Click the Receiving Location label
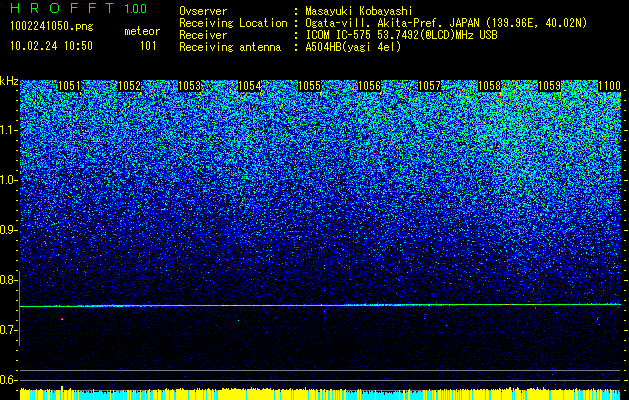629x400 pixels. [233, 23]
